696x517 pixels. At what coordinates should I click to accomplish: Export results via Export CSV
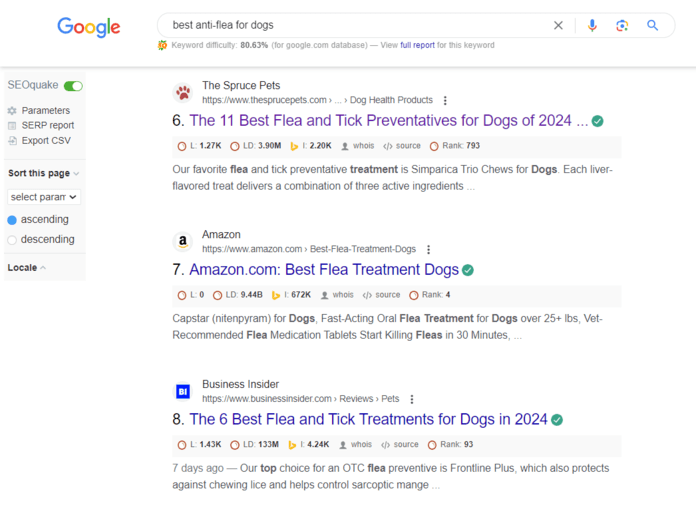[x=46, y=141]
